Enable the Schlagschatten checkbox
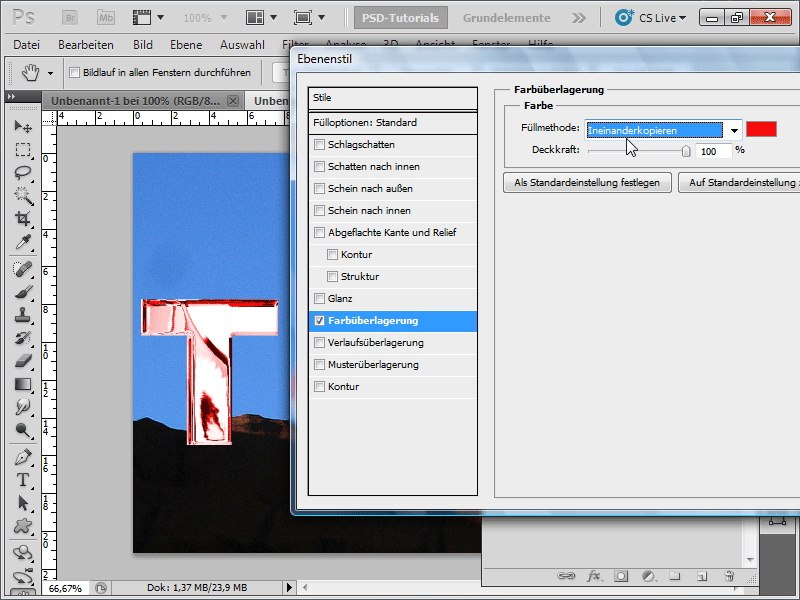The image size is (800, 600). pos(319,144)
